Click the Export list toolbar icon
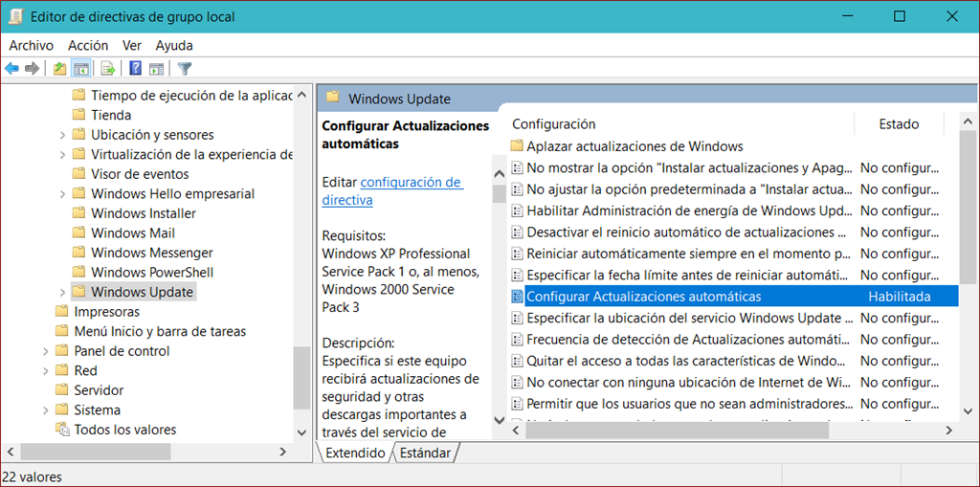 (108, 68)
